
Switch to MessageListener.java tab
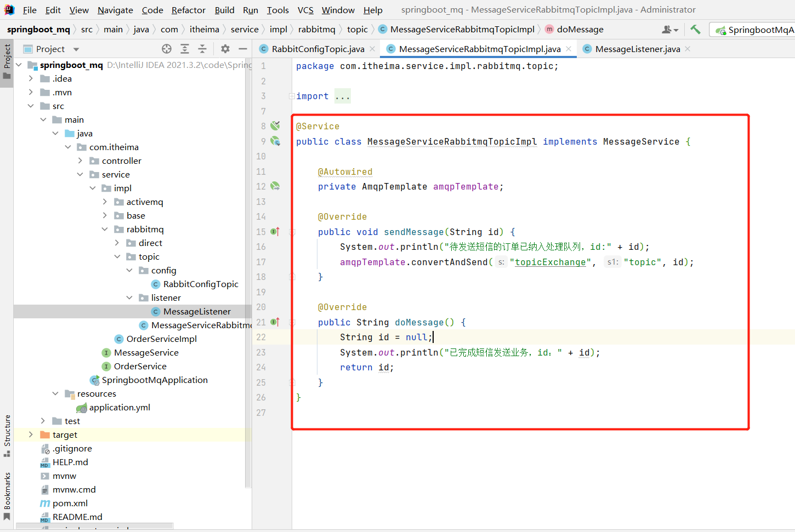[638, 49]
